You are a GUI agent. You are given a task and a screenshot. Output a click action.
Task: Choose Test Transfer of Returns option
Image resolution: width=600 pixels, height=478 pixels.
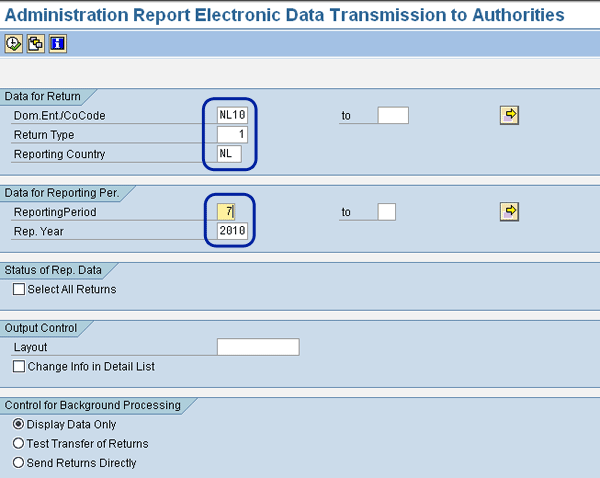[18, 443]
